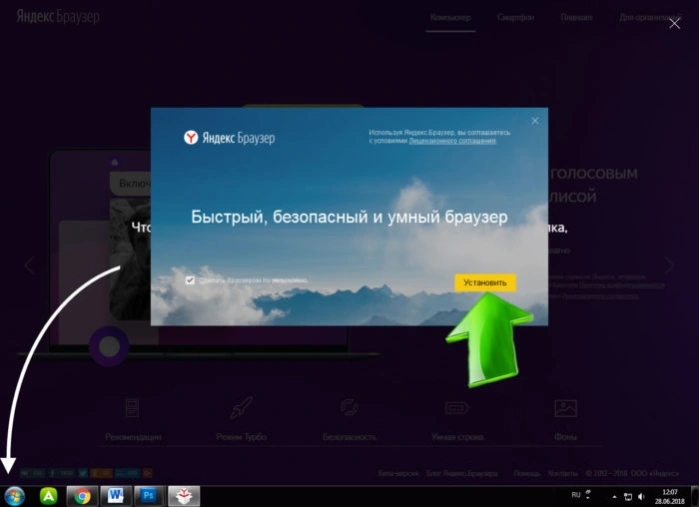Image resolution: width=699 pixels, height=507 pixels.
Task: Click the red Yandex Y logo
Action: 191,137
